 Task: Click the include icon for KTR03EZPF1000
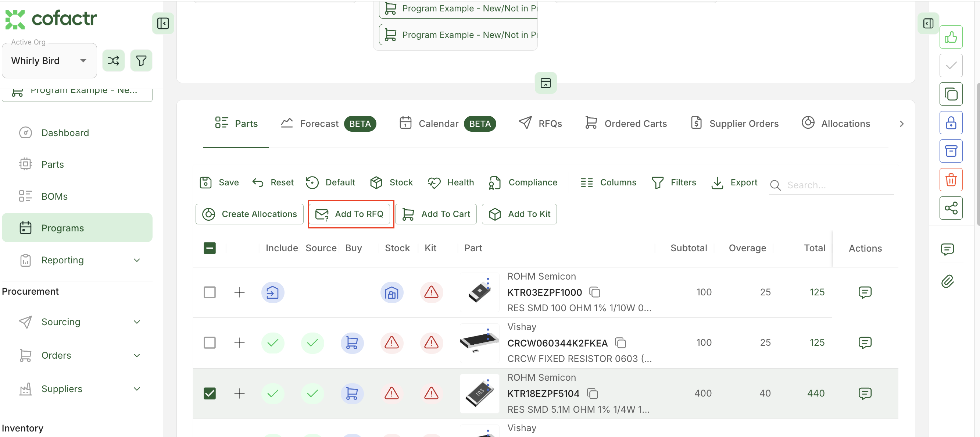272,292
